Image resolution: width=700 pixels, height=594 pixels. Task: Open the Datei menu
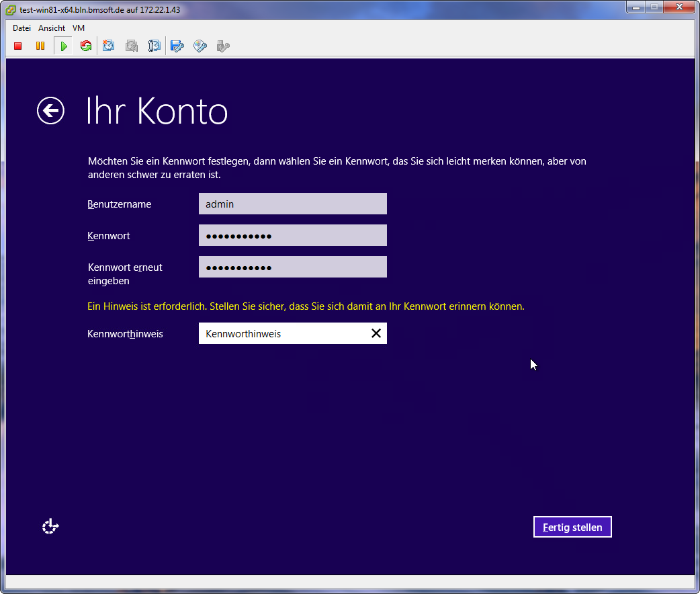22,28
